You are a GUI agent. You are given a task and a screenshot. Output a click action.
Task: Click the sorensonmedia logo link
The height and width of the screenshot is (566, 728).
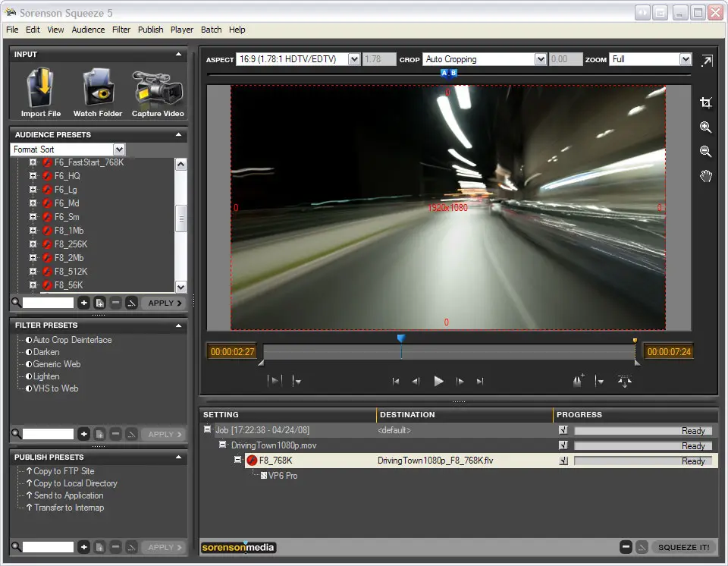pyautogui.click(x=238, y=548)
